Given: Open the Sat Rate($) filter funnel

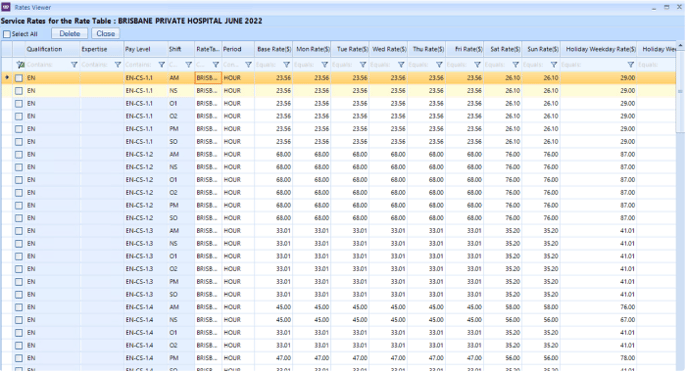Looking at the screenshot, I should click(x=515, y=64).
